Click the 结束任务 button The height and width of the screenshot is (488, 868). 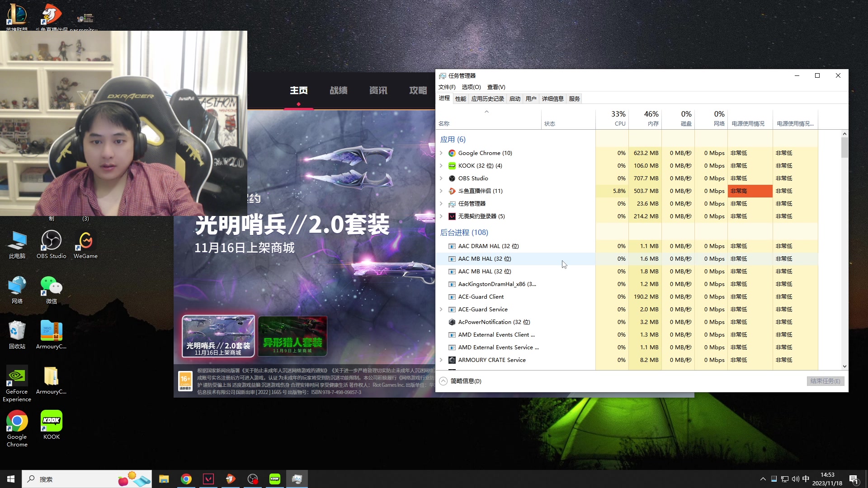click(x=825, y=381)
